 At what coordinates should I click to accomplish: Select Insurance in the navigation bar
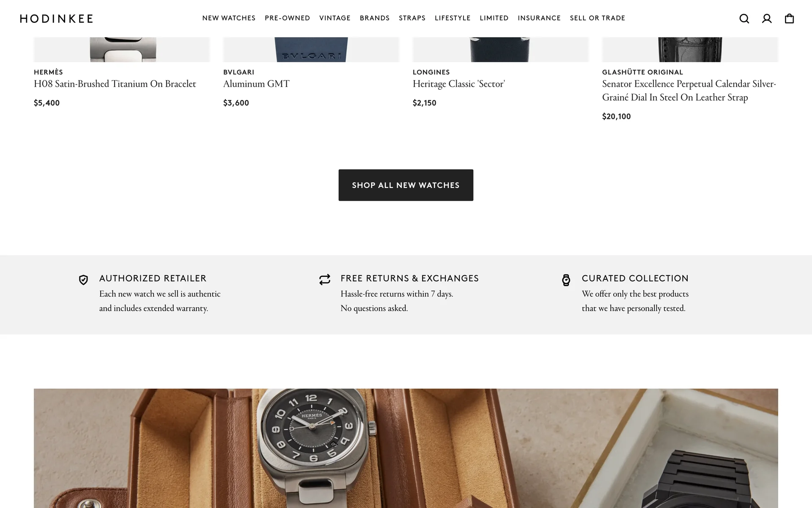click(x=539, y=18)
